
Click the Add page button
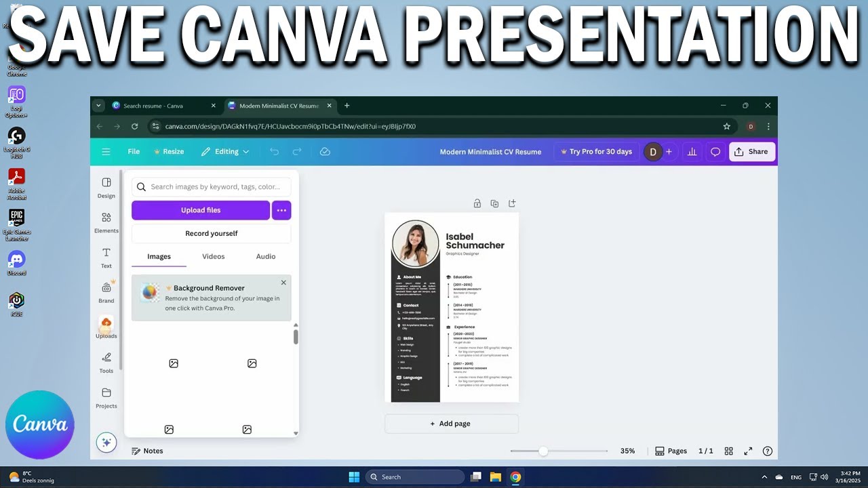click(x=452, y=424)
